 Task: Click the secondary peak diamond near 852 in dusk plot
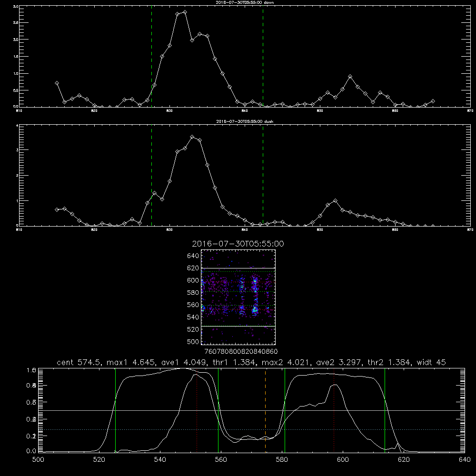click(335, 201)
